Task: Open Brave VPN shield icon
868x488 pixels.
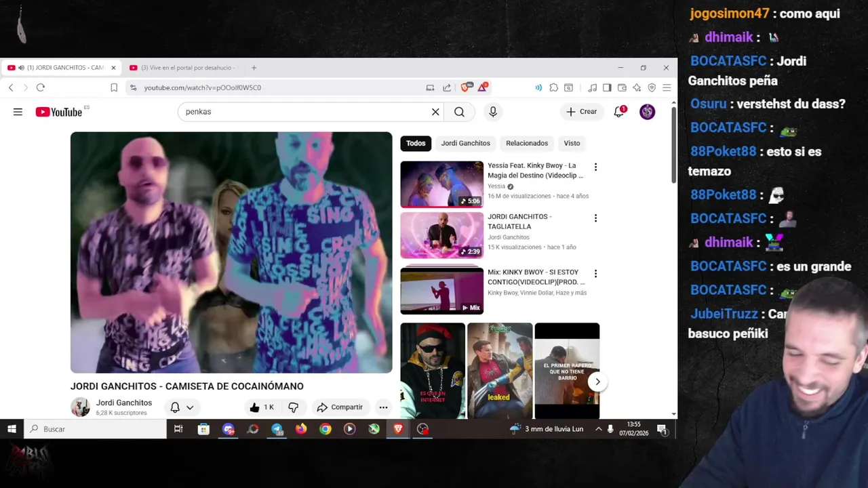Action: [x=652, y=87]
